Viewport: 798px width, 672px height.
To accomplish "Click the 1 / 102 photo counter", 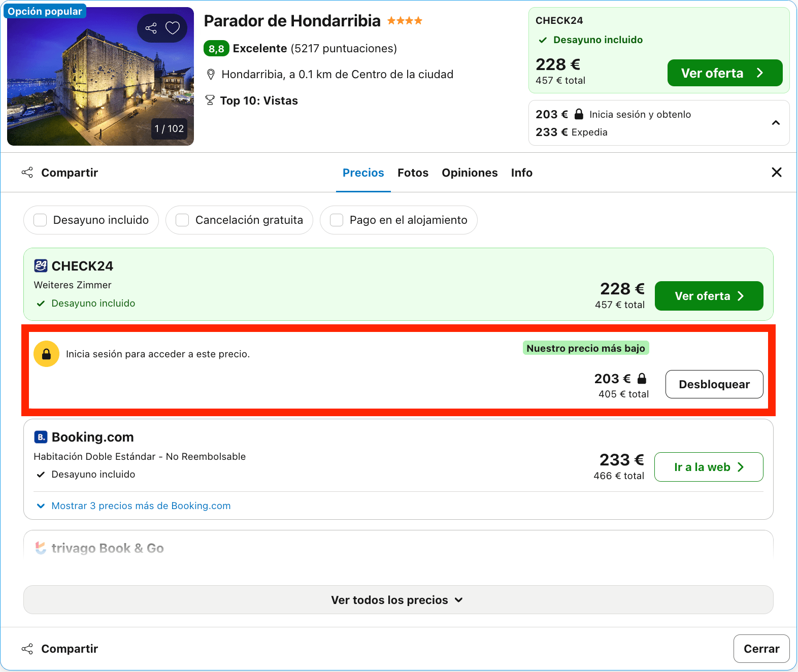I will click(x=169, y=128).
